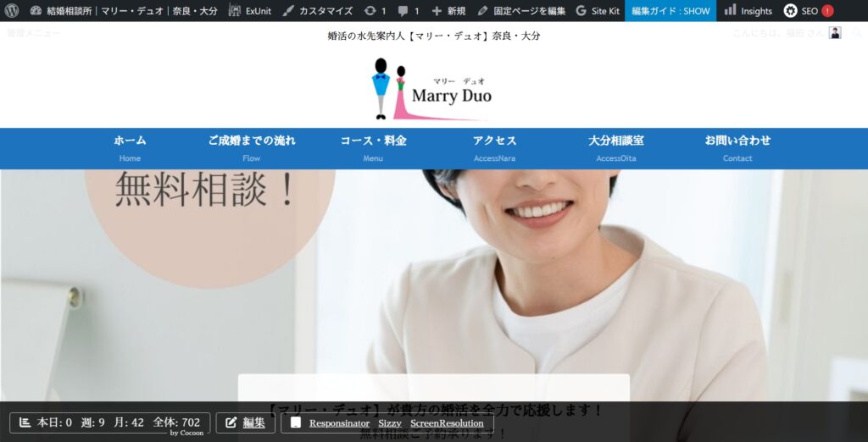This screenshot has height=442, width=868.
Task: Open the SEO menu with alert badge
Action: click(x=808, y=11)
